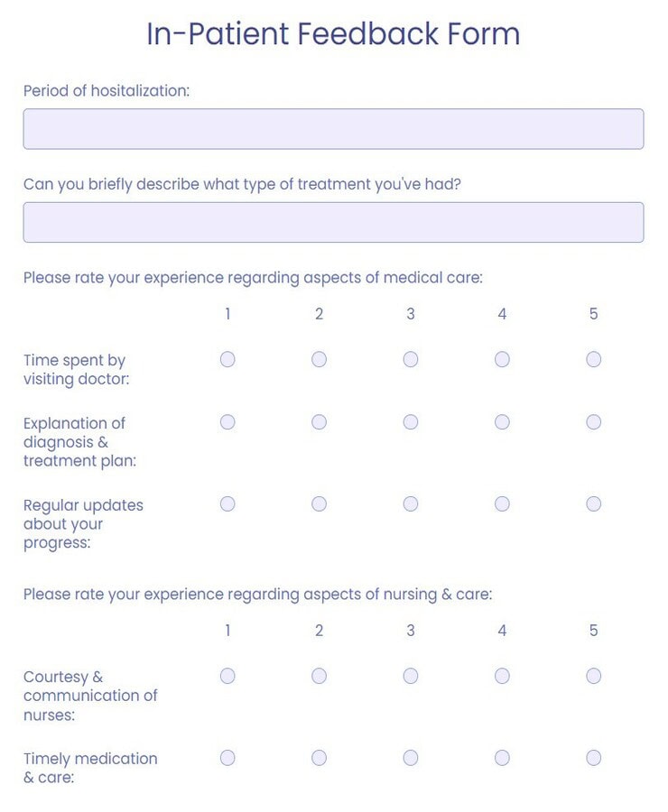Focus the treatment type description field

[x=333, y=222]
